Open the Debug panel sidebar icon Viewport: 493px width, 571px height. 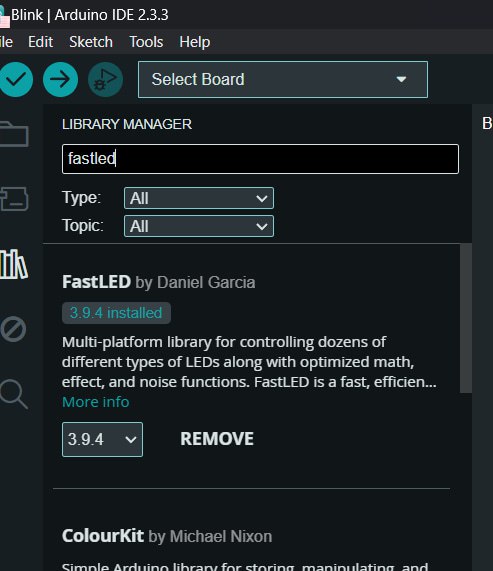pyautogui.click(x=13, y=329)
